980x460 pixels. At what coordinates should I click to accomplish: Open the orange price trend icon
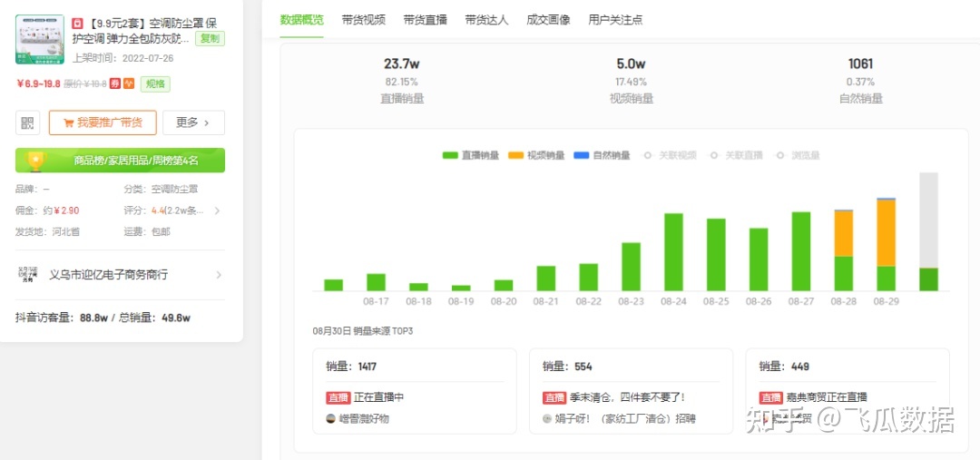(129, 83)
